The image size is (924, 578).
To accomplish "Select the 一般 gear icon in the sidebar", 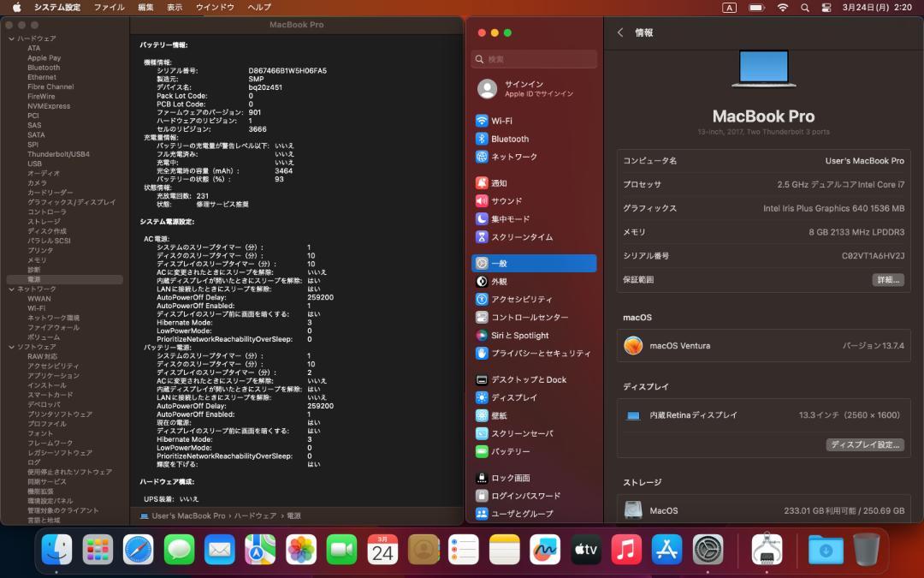I will 482,264.
